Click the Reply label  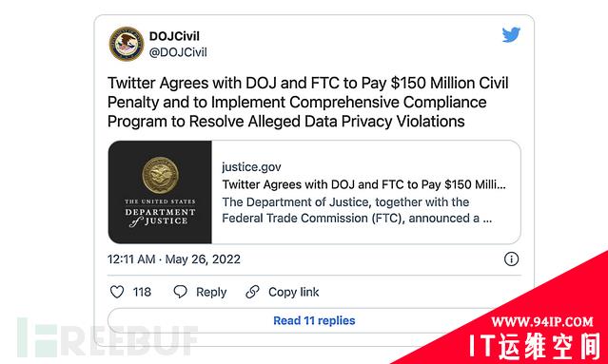[x=211, y=292]
